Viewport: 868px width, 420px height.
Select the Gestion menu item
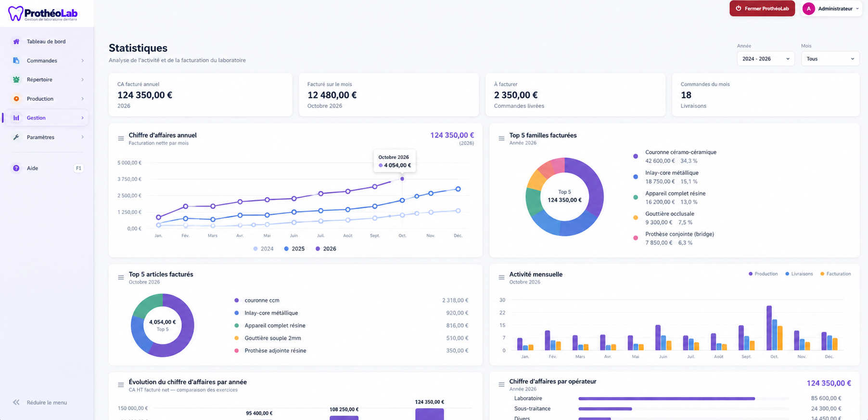coord(46,118)
